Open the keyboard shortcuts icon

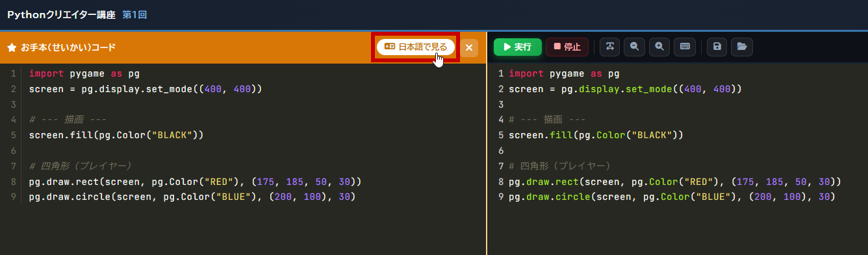685,47
